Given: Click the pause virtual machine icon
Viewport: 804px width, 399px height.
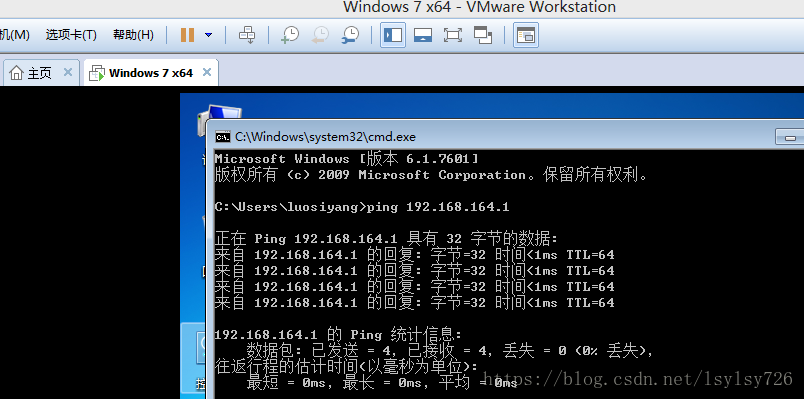Looking at the screenshot, I should (x=187, y=35).
